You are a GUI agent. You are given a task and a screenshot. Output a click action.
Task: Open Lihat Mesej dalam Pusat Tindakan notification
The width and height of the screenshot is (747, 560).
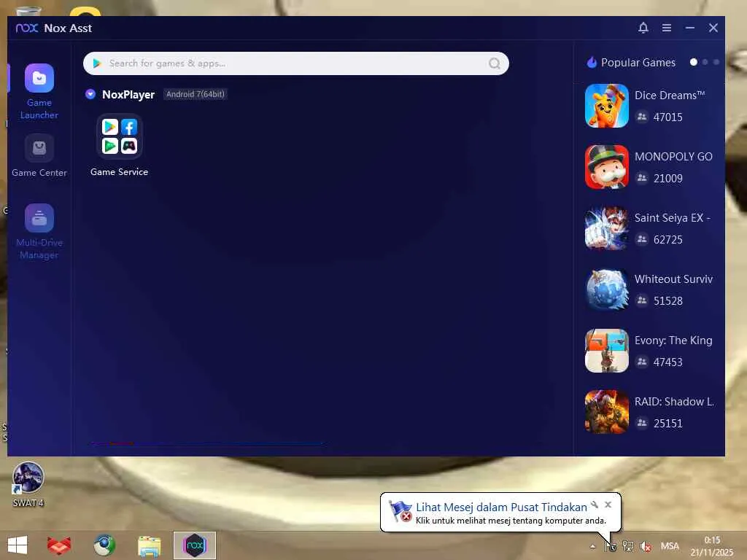tap(501, 507)
